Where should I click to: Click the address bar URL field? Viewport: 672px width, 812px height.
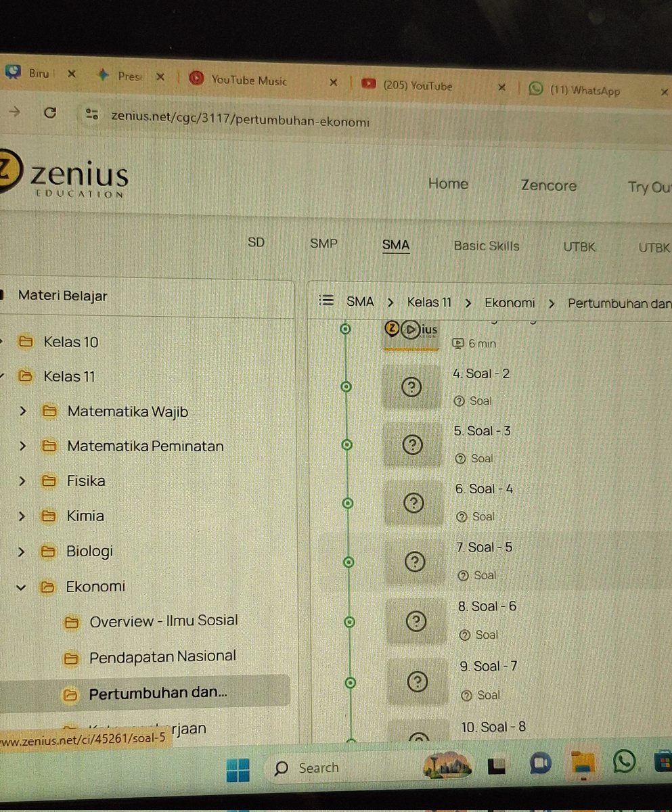[x=240, y=120]
